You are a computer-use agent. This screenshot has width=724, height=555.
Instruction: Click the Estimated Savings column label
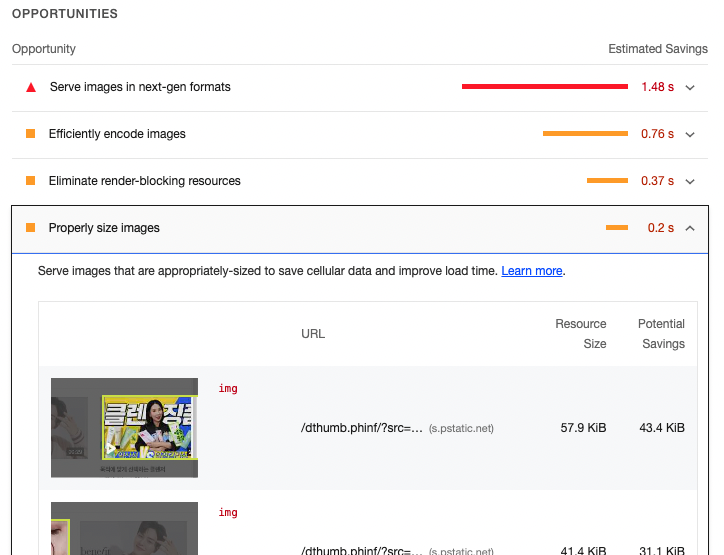click(x=658, y=49)
